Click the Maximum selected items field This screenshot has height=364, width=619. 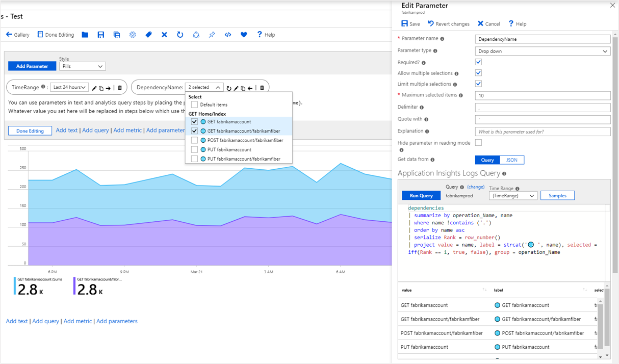pyautogui.click(x=543, y=96)
